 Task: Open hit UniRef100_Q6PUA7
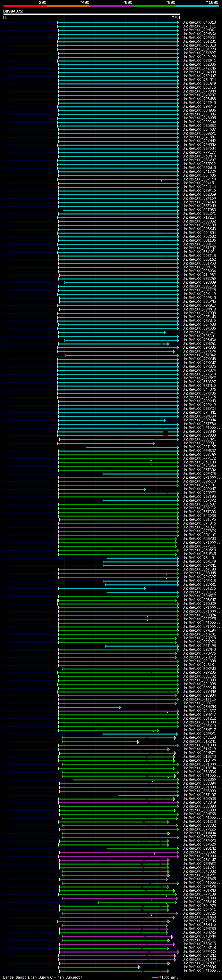(x=199, y=76)
